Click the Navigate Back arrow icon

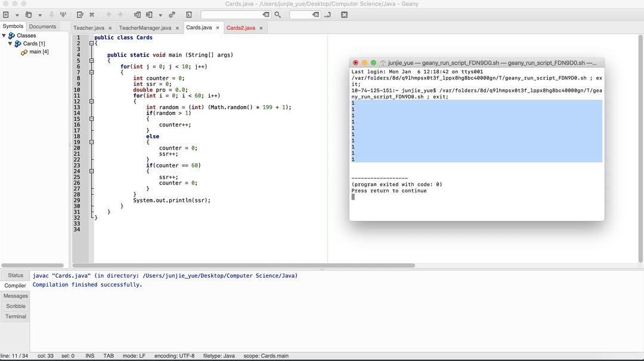(109, 15)
